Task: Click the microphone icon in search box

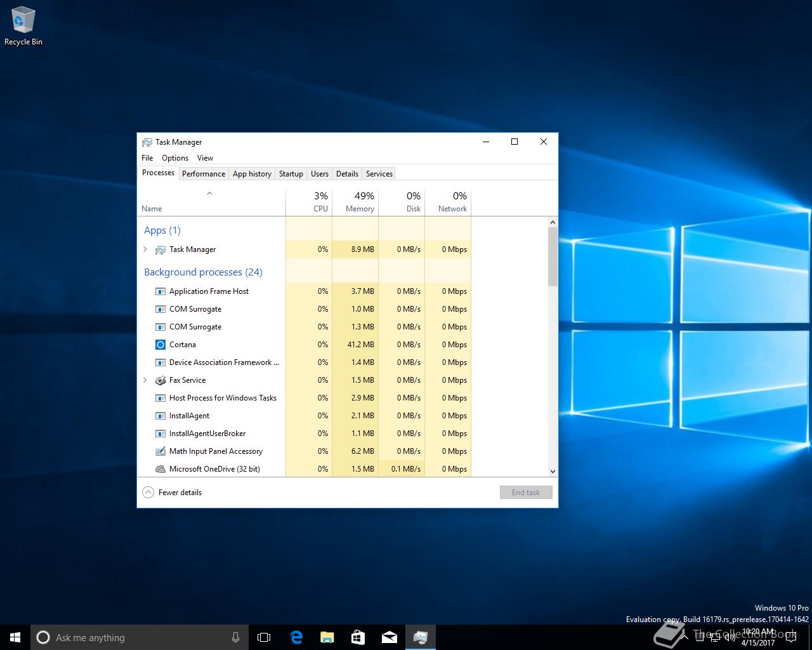Action: tap(235, 637)
